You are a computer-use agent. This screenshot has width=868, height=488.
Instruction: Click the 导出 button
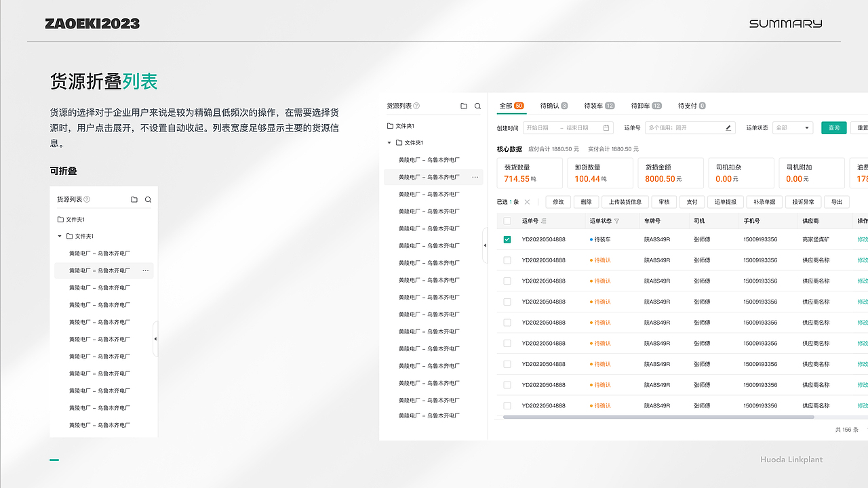(x=837, y=202)
